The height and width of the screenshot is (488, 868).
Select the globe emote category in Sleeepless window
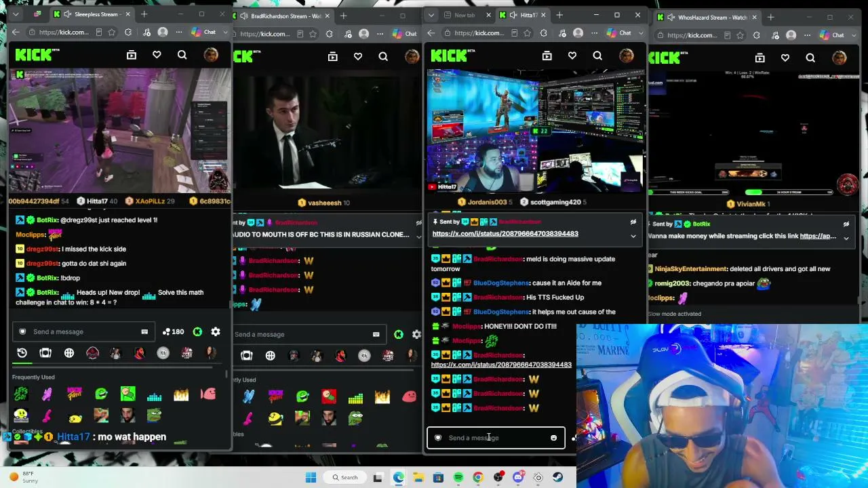(69, 353)
